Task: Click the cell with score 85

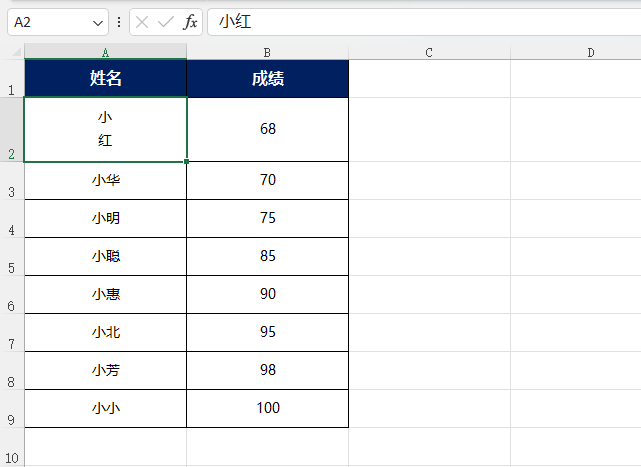Action: [267, 257]
